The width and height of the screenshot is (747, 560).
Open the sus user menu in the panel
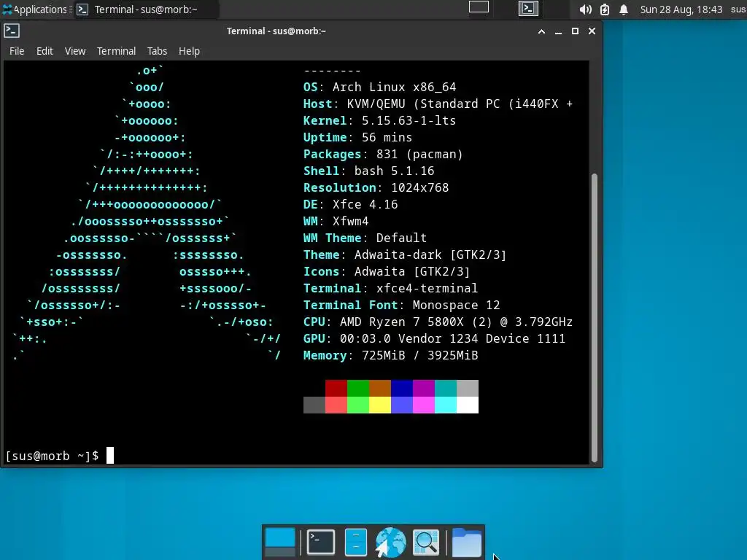coord(738,9)
